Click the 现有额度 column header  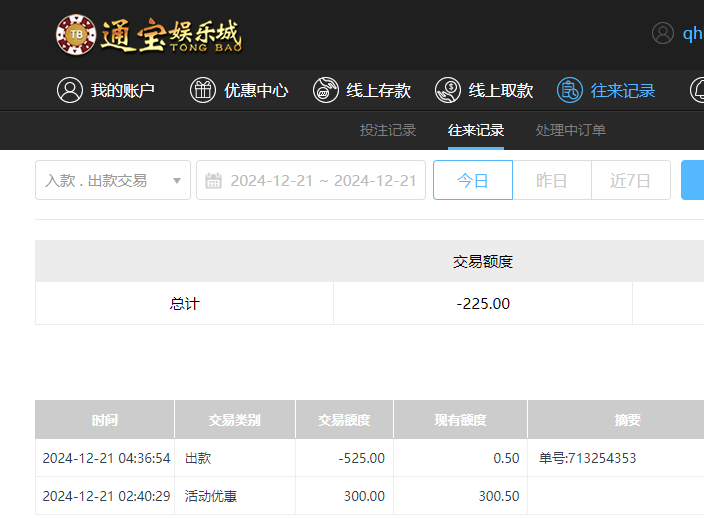tap(460, 419)
